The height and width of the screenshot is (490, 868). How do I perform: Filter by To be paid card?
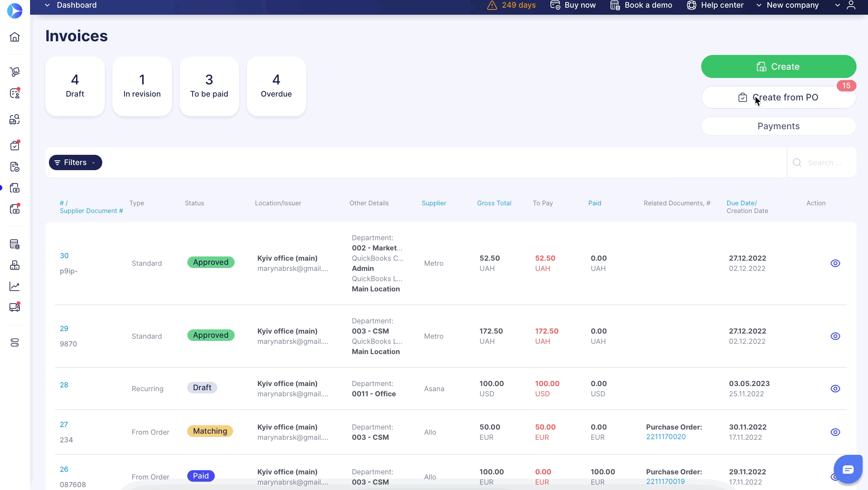[209, 86]
